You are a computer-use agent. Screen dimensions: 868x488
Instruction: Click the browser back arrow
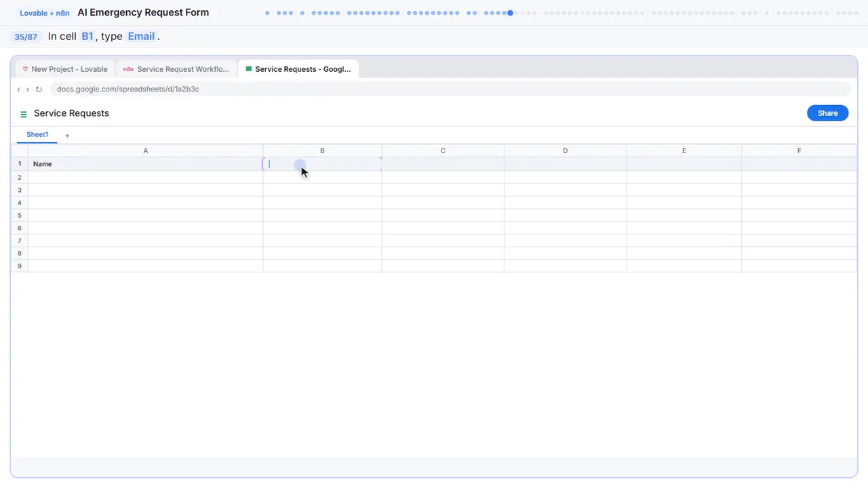(x=18, y=89)
